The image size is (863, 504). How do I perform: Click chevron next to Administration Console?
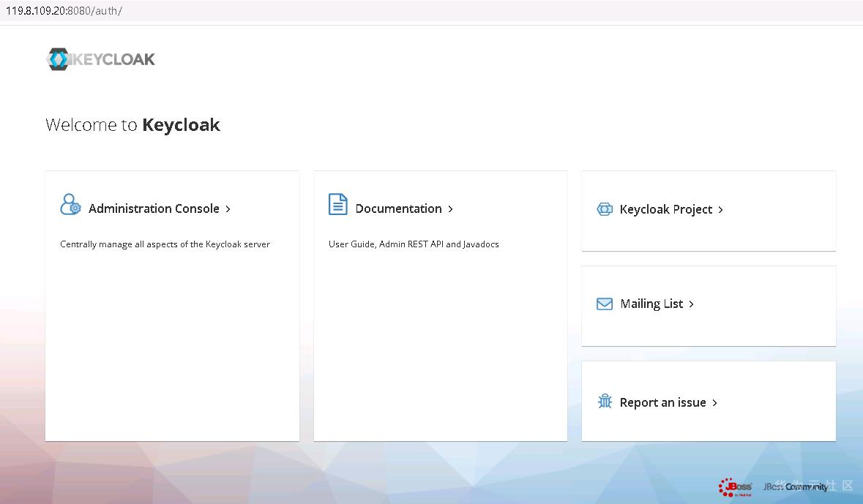tap(228, 209)
